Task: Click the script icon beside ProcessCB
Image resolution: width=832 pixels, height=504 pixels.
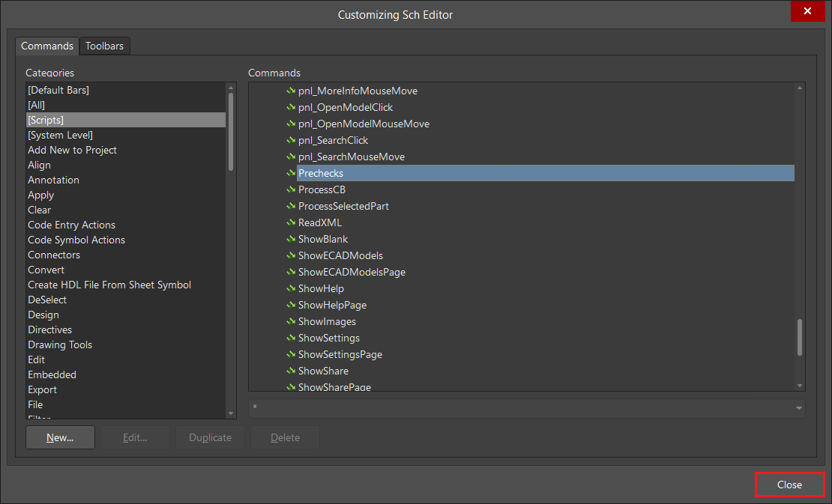Action: coord(291,189)
